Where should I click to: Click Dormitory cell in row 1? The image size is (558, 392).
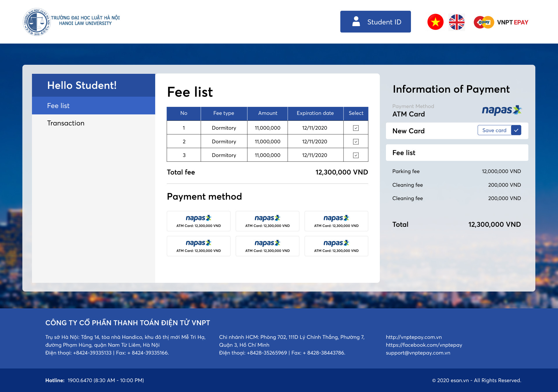click(224, 128)
